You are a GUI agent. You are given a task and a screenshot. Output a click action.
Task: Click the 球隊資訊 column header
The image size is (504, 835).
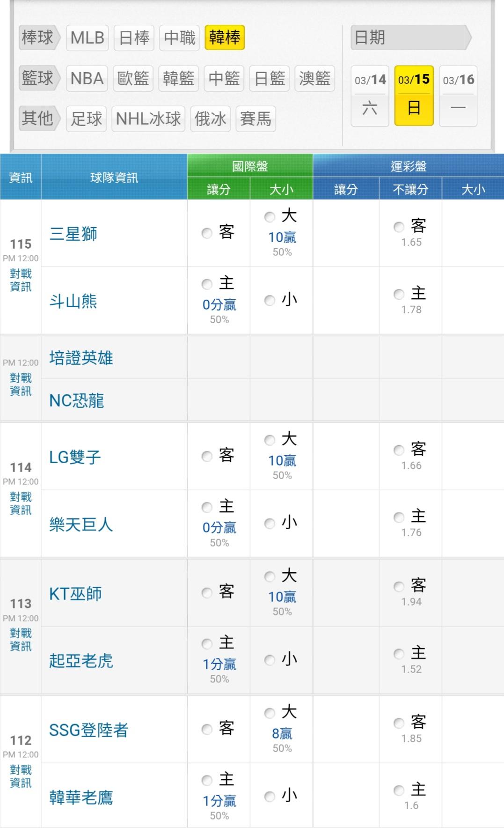pyautogui.click(x=114, y=177)
